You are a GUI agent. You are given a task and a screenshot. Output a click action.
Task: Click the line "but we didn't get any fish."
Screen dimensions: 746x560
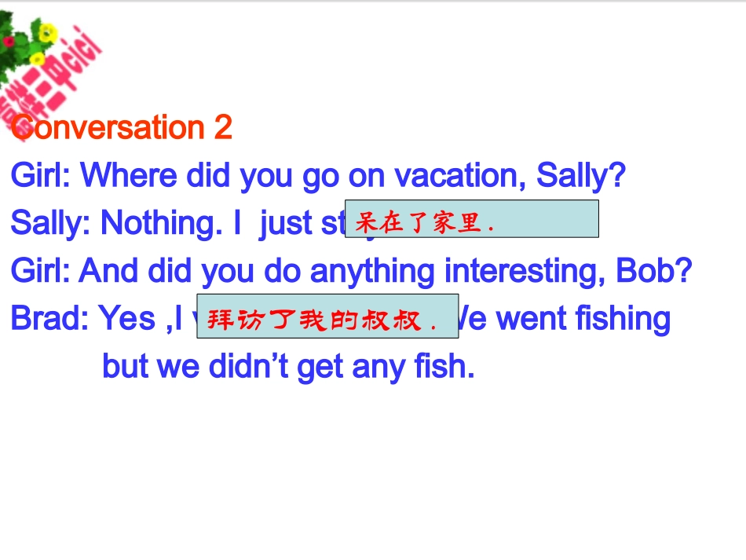pyautogui.click(x=288, y=367)
